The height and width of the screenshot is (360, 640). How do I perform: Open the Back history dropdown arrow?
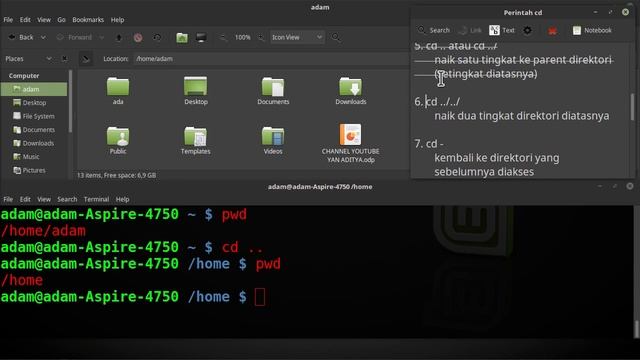43,38
